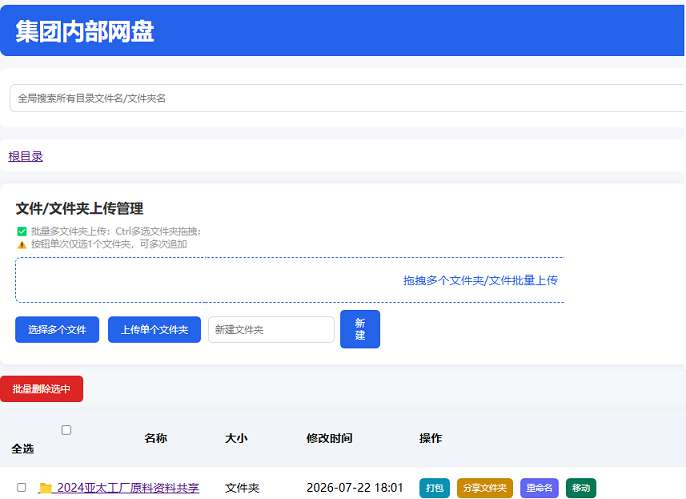
Task: Click 分享文件夹 for 2024亚太工厂原料资料共享
Action: pyautogui.click(x=485, y=488)
